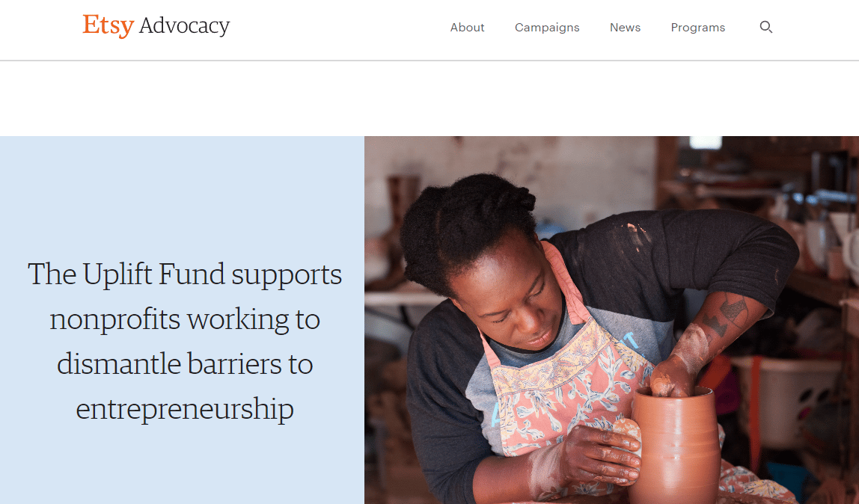Select the headline line "The Uplift Fund supports"
Image resolution: width=859 pixels, height=504 pixels.
185,274
